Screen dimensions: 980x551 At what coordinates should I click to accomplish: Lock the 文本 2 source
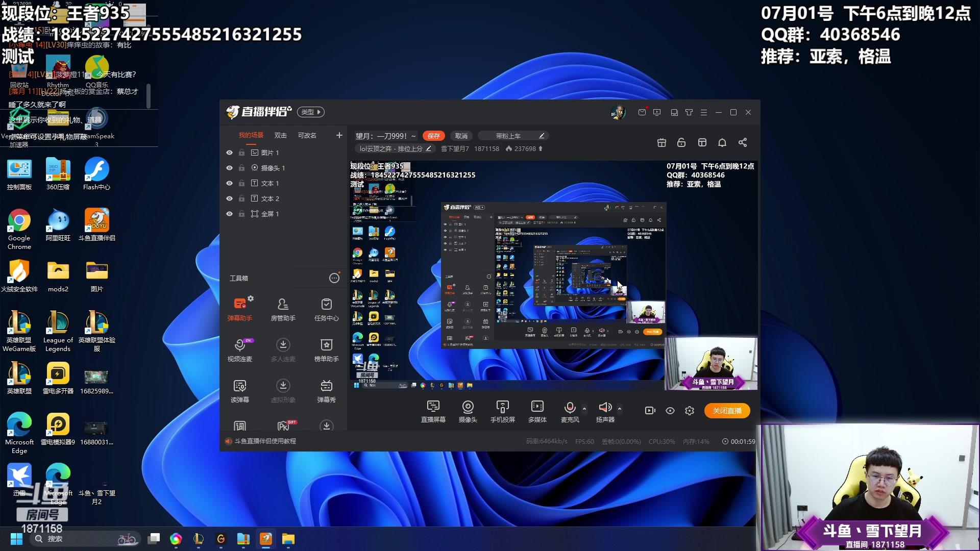pyautogui.click(x=242, y=198)
